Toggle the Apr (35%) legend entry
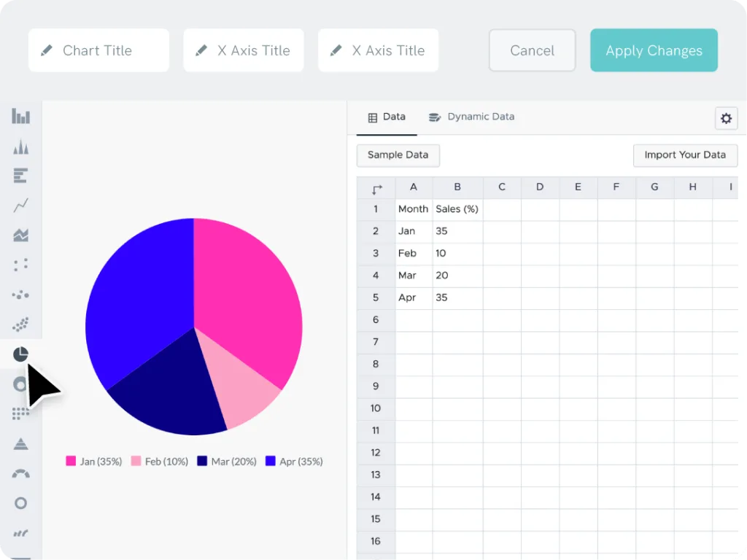Image resolution: width=747 pixels, height=560 pixels. 294,462
